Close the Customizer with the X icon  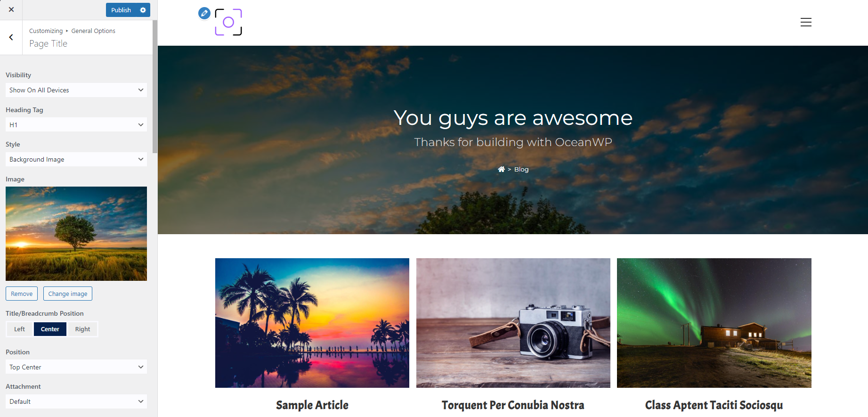11,9
